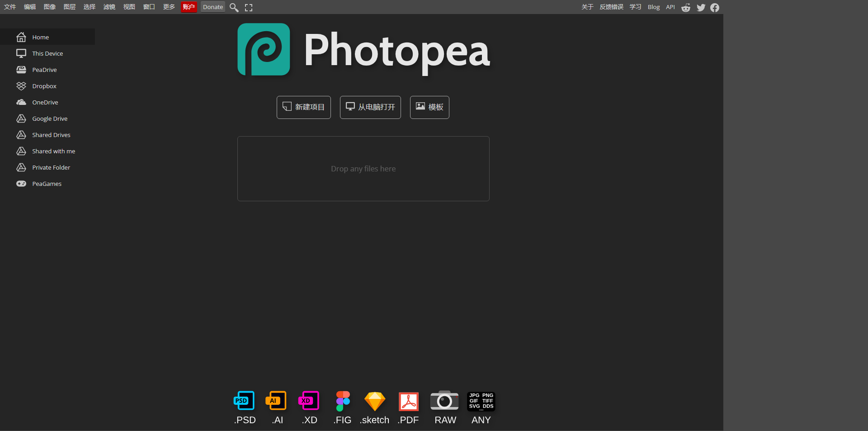Click the RAW camera icon
The width and height of the screenshot is (868, 431).
coord(444,400)
